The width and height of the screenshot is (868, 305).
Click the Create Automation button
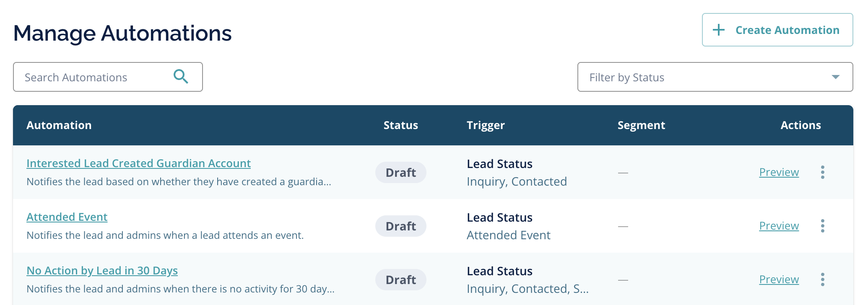(777, 30)
